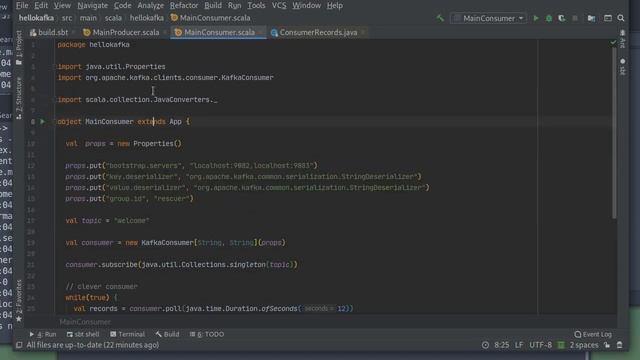Close the MainConsumer.scala tab

click(x=260, y=32)
